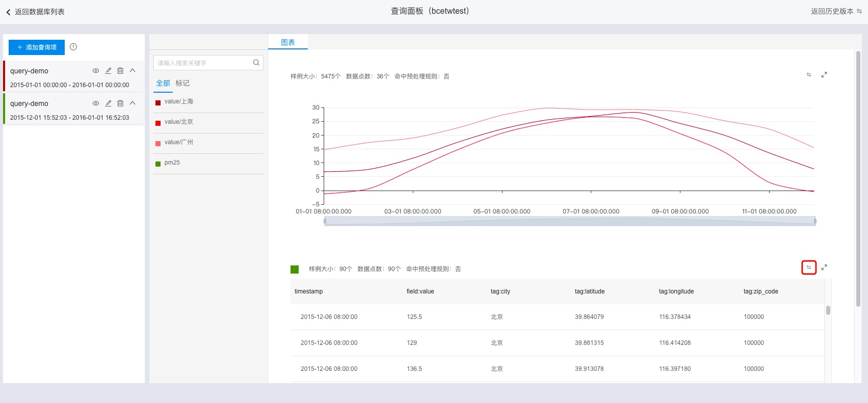
Task: Select the pm25 series label
Action: (x=172, y=163)
